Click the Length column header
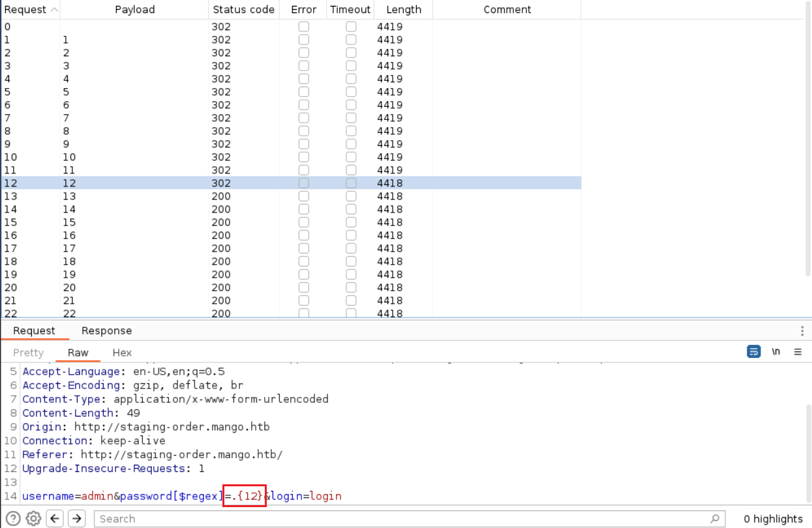The image size is (812, 528). click(404, 10)
